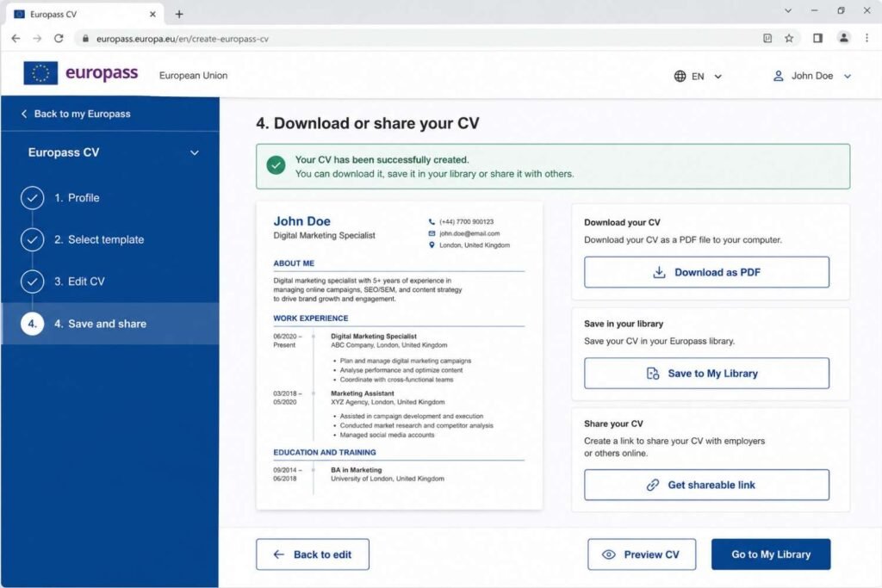Click the browser address bar URL
Image resolution: width=882 pixels, height=588 pixels.
(183, 39)
